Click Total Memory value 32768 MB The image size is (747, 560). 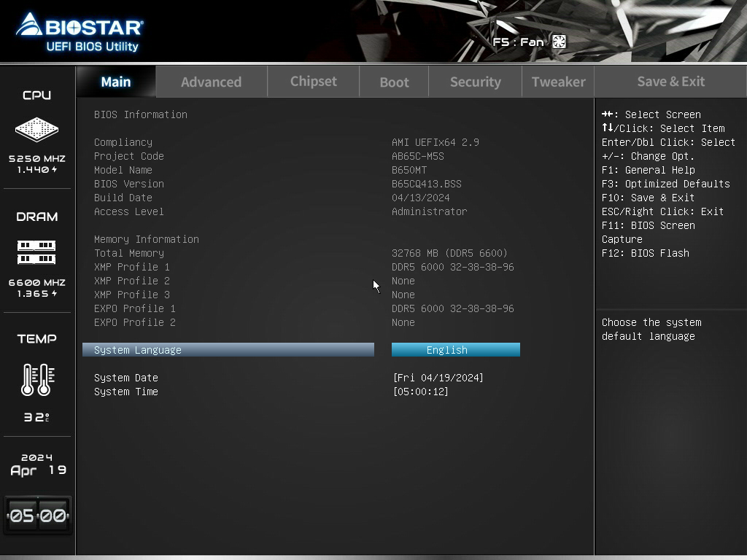click(x=449, y=253)
